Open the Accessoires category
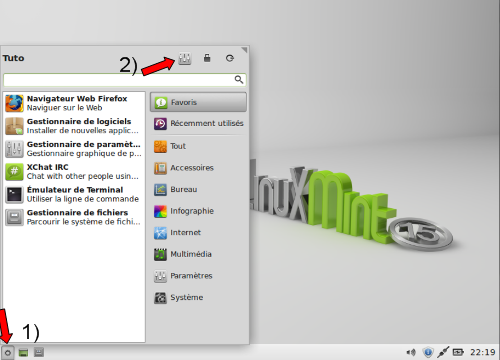 coord(198,168)
